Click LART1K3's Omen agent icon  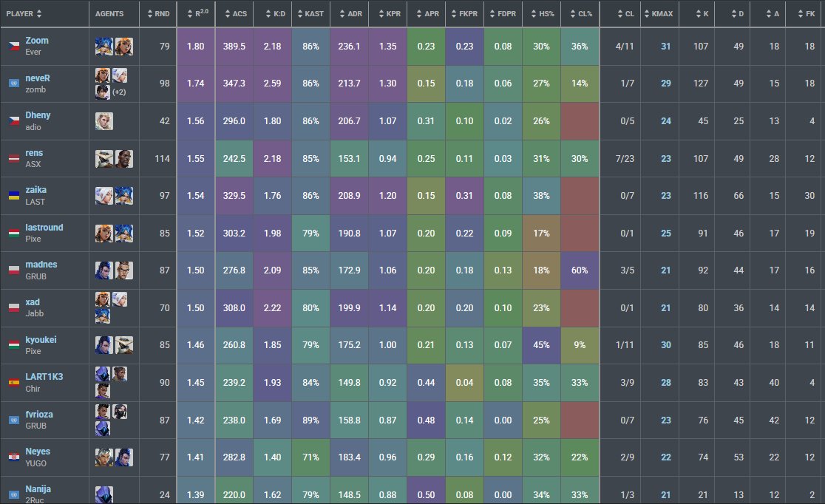click(103, 374)
